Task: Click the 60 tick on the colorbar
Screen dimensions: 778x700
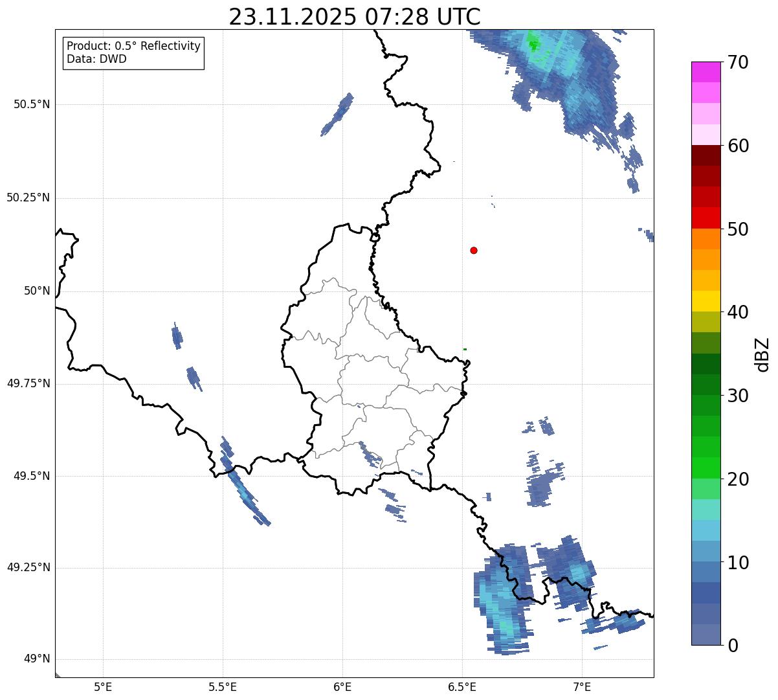Action: pos(739,146)
